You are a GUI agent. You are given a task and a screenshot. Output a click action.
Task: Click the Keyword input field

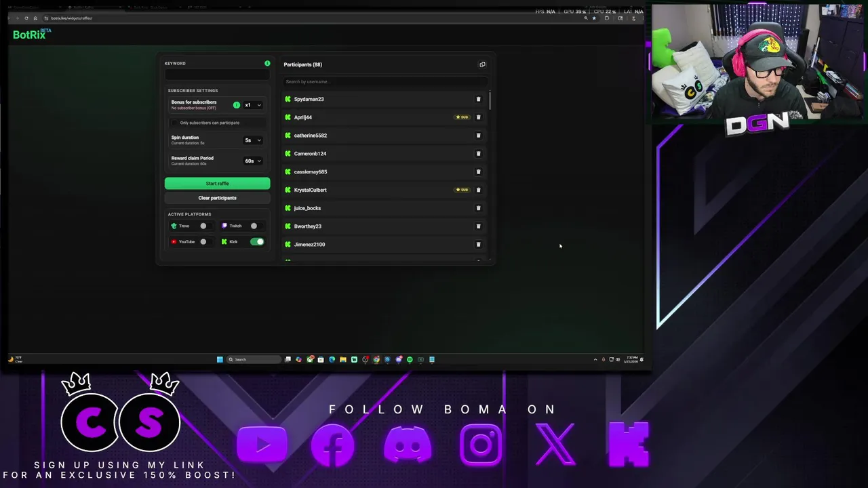(x=217, y=75)
